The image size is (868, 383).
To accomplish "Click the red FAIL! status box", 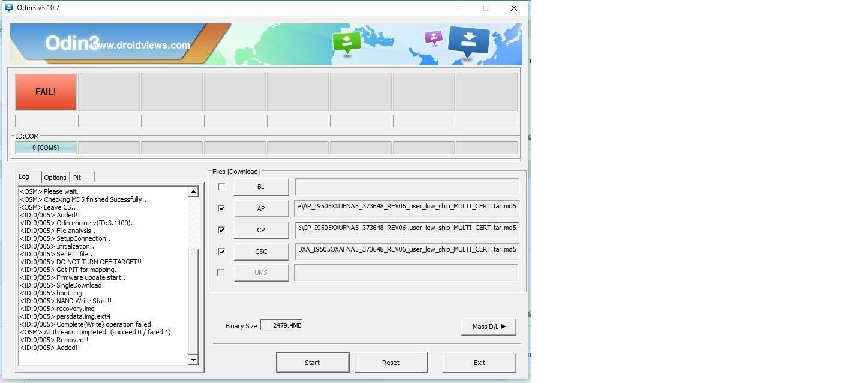I will pyautogui.click(x=46, y=92).
